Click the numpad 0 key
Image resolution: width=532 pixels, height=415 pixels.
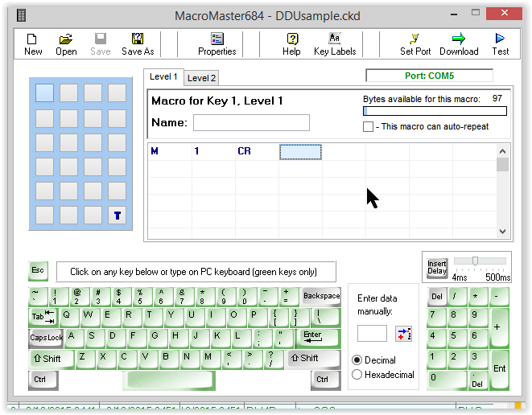point(447,380)
